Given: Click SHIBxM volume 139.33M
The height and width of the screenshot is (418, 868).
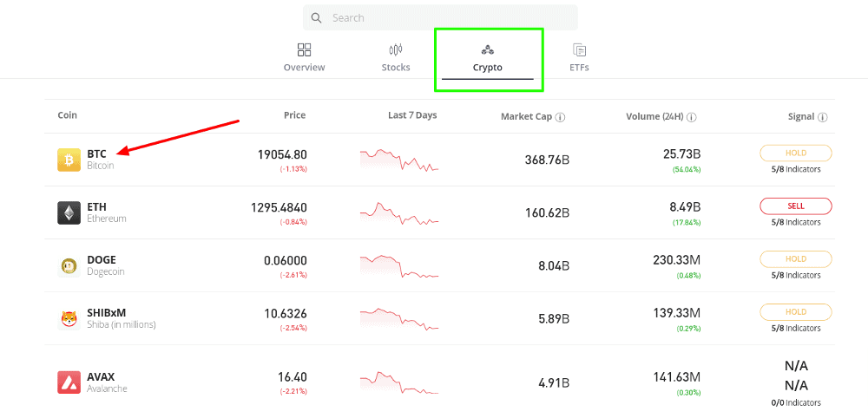Looking at the screenshot, I should tap(677, 314).
